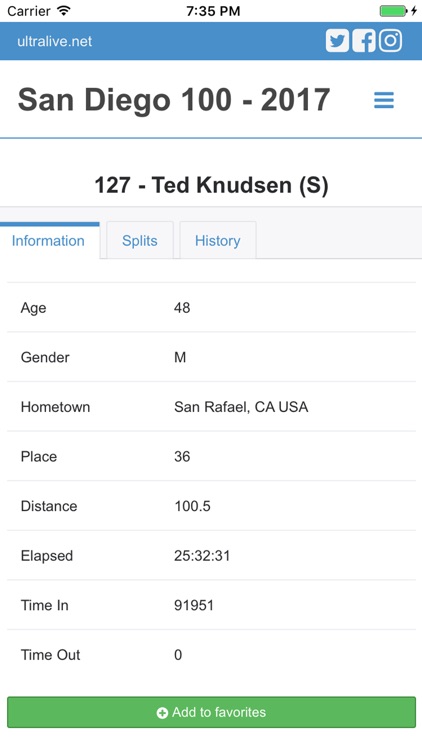Viewport: 422px width, 750px height.
Task: Open the hamburger menu icon
Action: coord(384,100)
